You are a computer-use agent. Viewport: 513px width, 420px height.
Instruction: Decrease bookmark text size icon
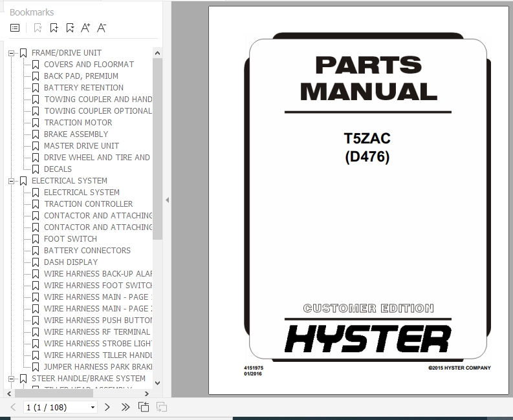pos(102,28)
